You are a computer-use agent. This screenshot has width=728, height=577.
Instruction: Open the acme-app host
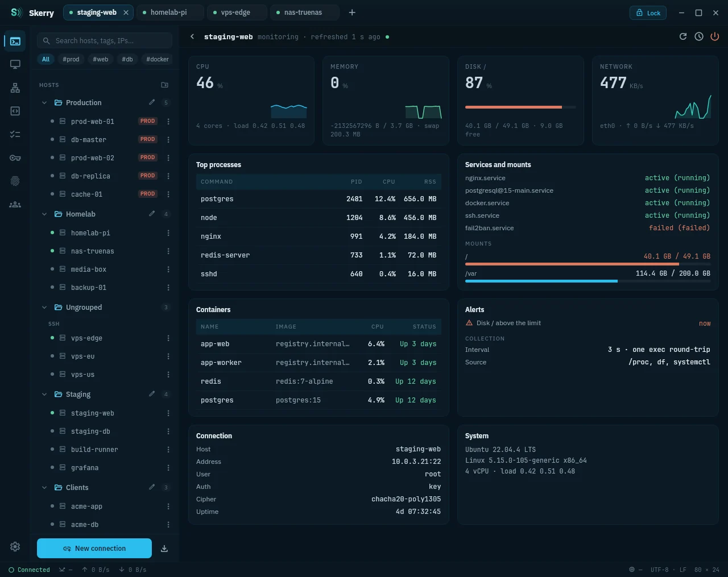point(105,506)
